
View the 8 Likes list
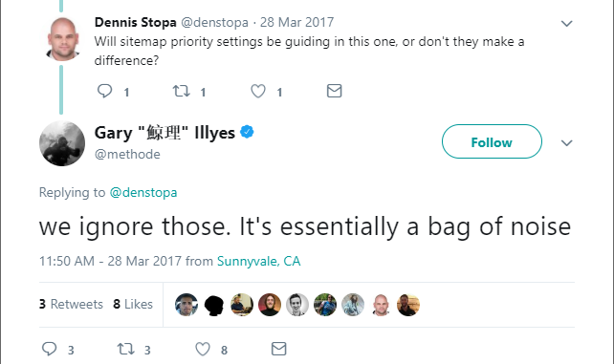click(x=133, y=304)
